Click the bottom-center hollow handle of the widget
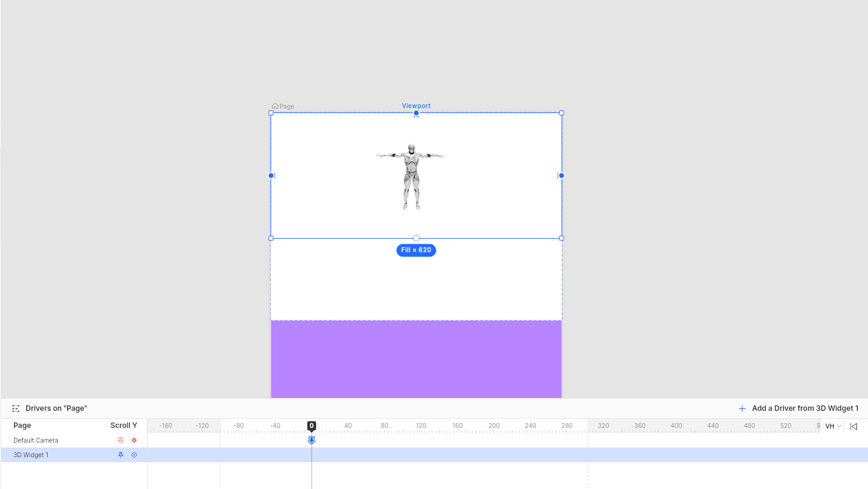This screenshot has width=868, height=489. tap(416, 238)
